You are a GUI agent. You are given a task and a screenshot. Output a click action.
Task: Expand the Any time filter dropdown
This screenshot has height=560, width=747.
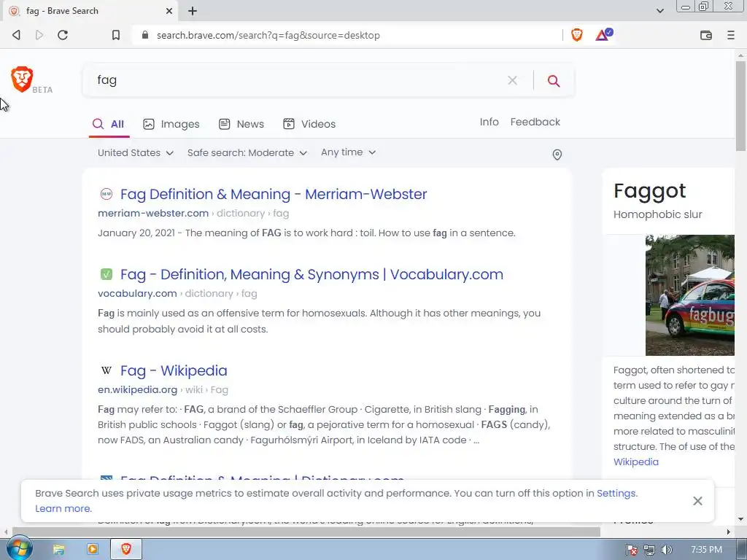[348, 152]
